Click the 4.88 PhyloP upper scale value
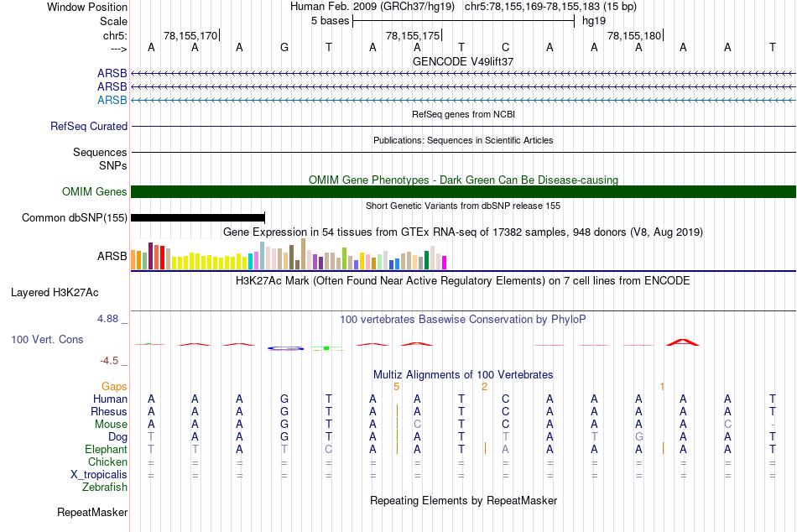797x532 pixels. click(107, 319)
